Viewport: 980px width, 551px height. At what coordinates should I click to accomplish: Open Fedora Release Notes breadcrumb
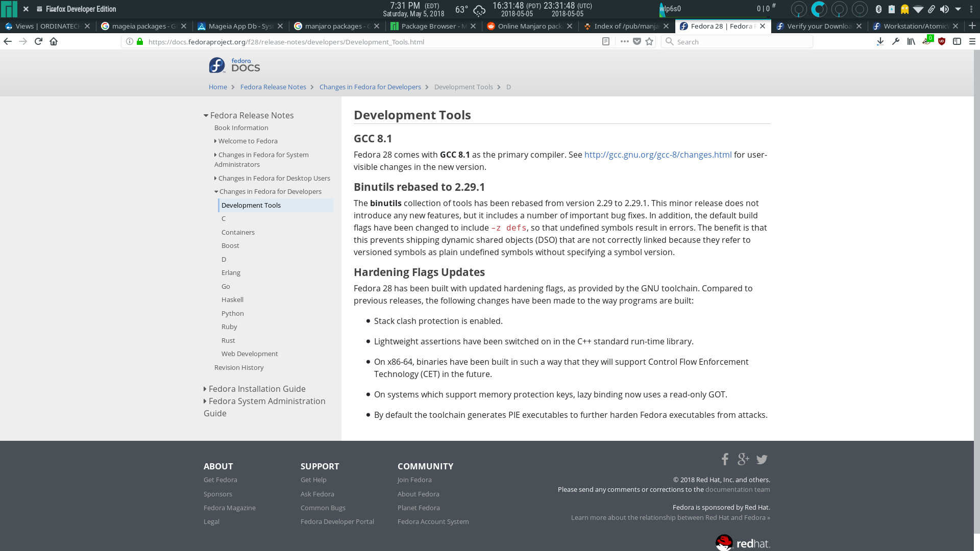pyautogui.click(x=273, y=87)
